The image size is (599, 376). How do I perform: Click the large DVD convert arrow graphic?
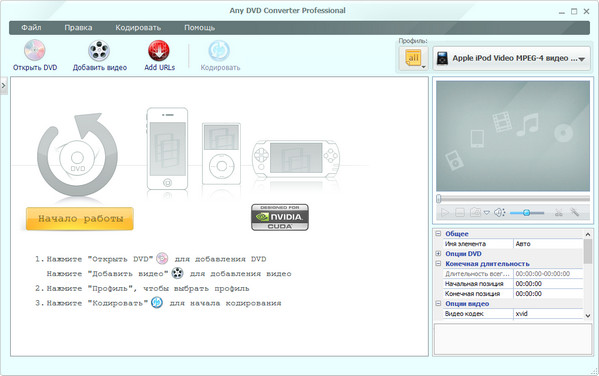[x=77, y=155]
